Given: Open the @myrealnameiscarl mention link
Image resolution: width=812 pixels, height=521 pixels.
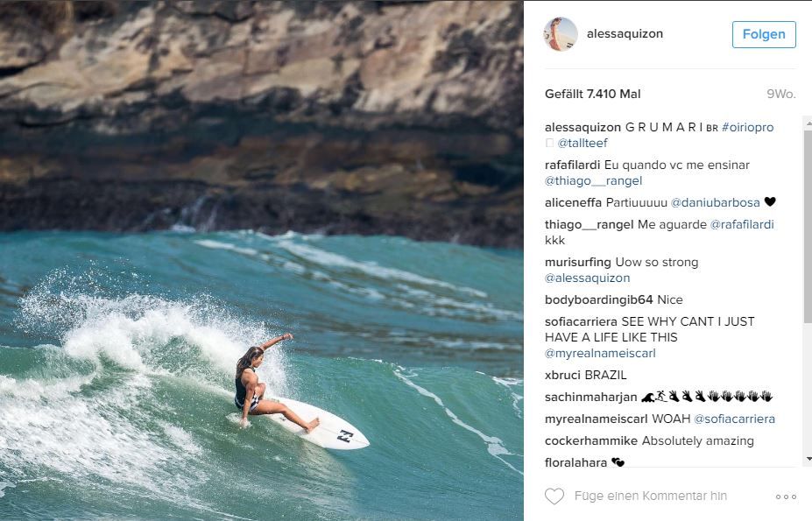Looking at the screenshot, I should click(600, 353).
